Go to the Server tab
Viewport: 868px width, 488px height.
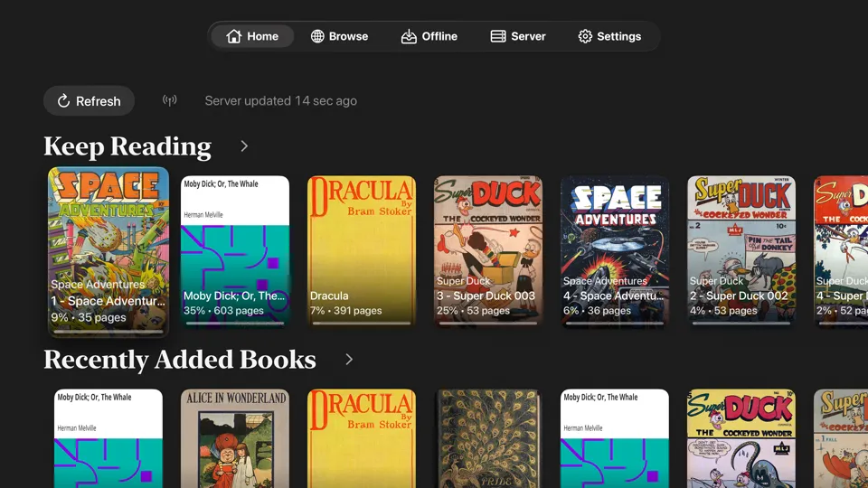[x=518, y=36]
